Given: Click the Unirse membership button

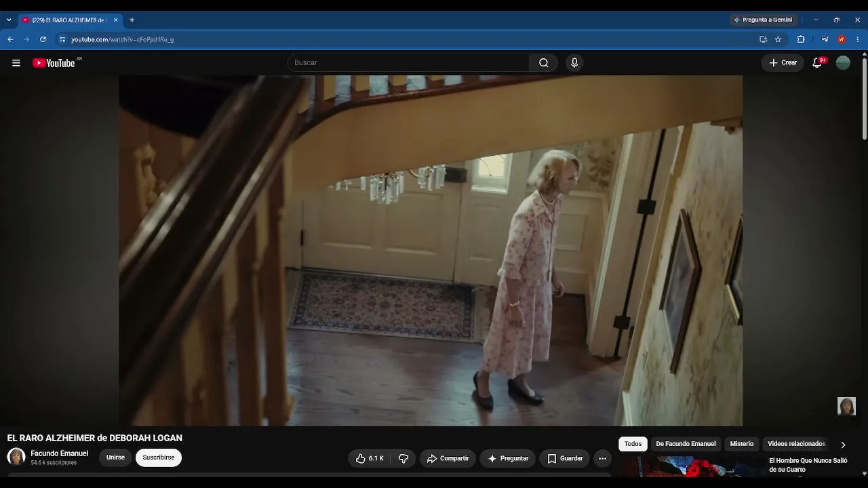Looking at the screenshot, I should coord(115,458).
